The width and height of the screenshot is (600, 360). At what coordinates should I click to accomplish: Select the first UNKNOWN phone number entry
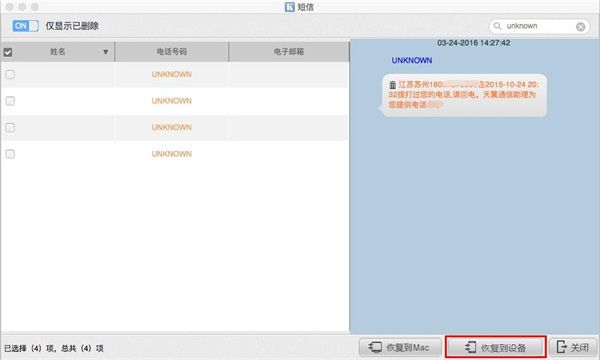171,74
